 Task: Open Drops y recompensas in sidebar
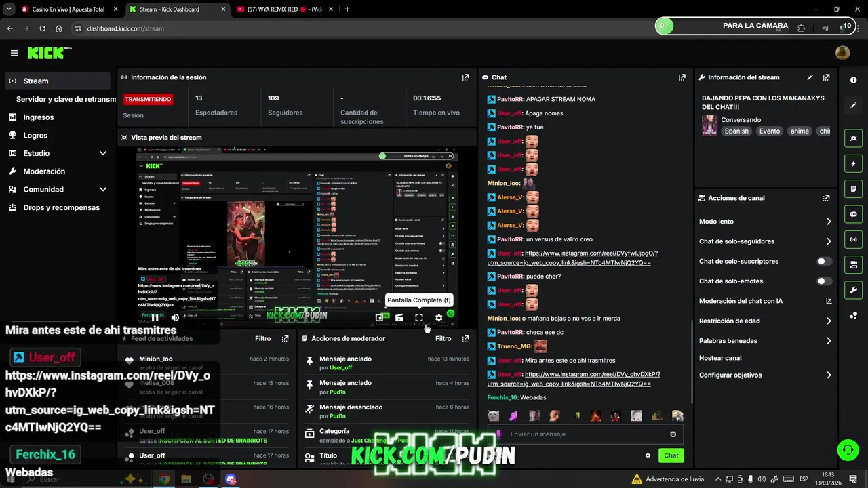pyautogui.click(x=58, y=207)
